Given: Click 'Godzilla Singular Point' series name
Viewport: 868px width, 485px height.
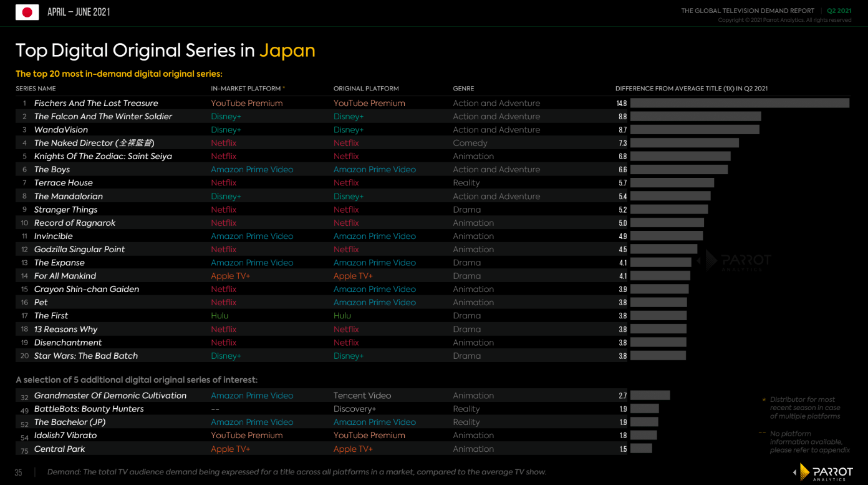Looking at the screenshot, I should [x=79, y=249].
